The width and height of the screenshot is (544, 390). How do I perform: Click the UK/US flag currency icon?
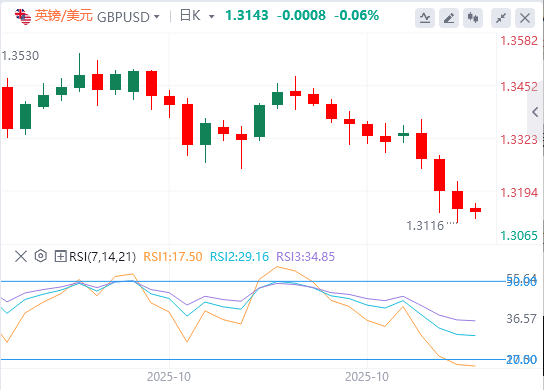(23, 16)
